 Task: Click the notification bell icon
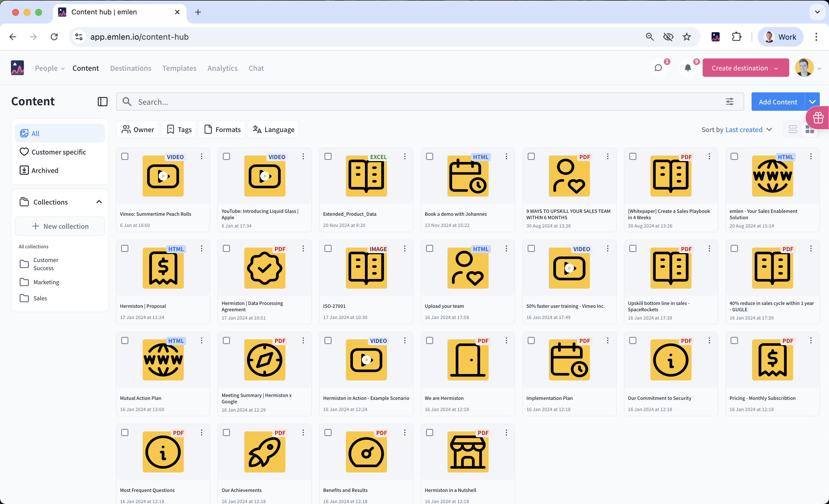pyautogui.click(x=688, y=68)
